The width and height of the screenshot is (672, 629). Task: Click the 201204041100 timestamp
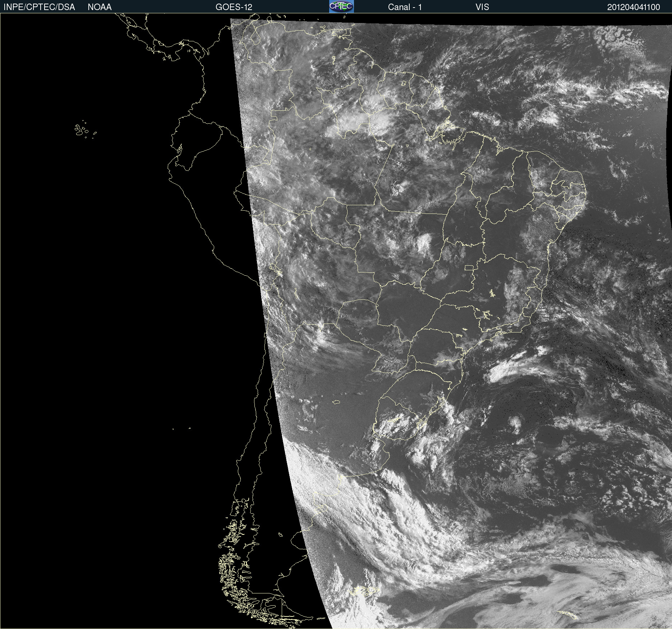coord(634,7)
